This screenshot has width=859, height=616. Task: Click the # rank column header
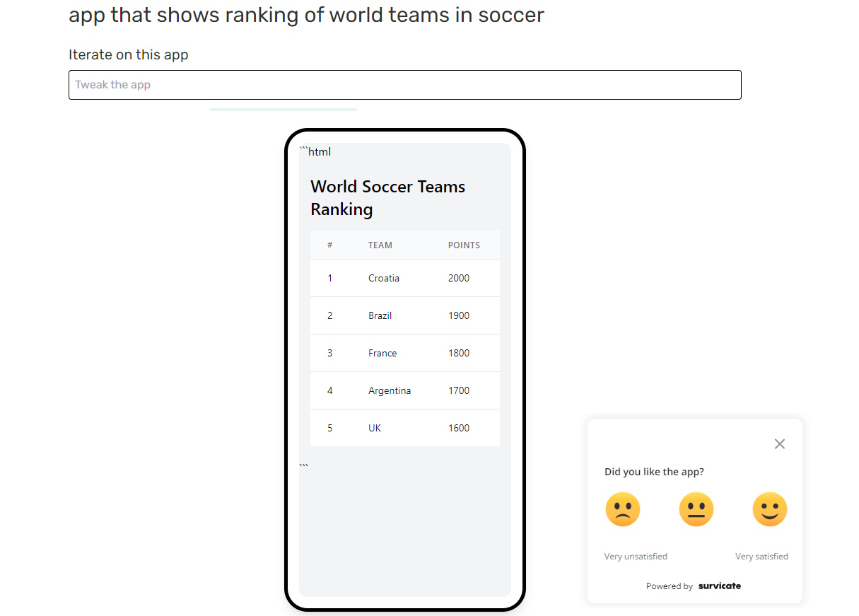(x=329, y=245)
